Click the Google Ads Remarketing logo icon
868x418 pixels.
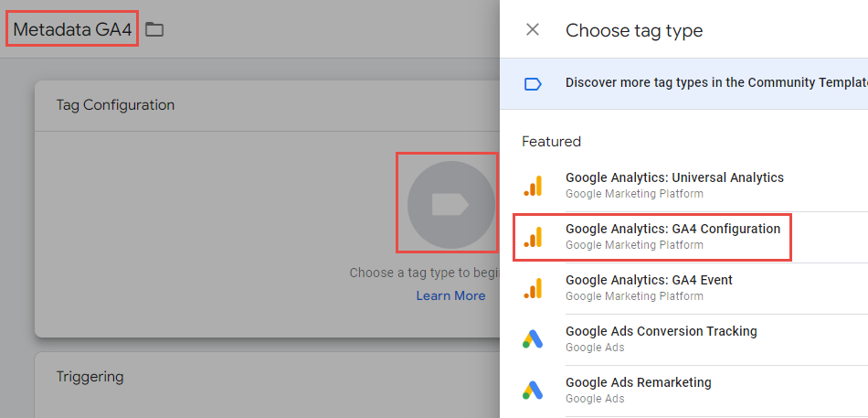tap(533, 391)
